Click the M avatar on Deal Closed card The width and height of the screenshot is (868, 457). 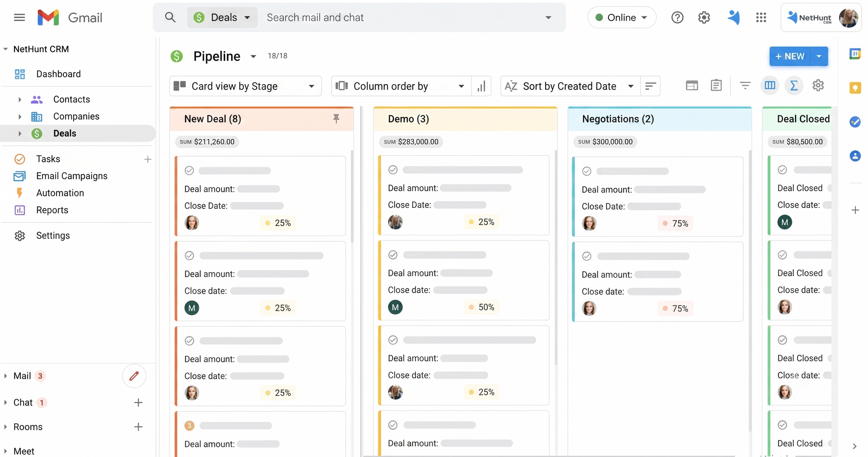click(x=784, y=222)
